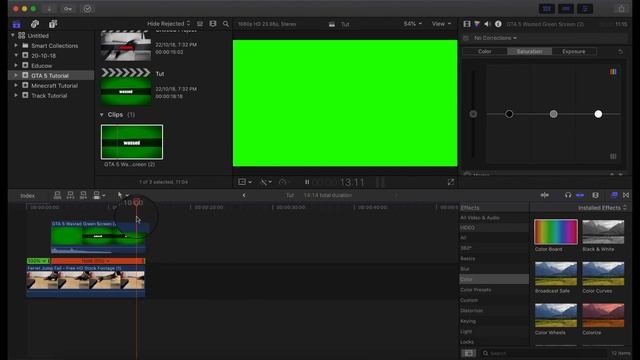Open the timeline Index button
The image size is (640, 360).
coord(27,196)
